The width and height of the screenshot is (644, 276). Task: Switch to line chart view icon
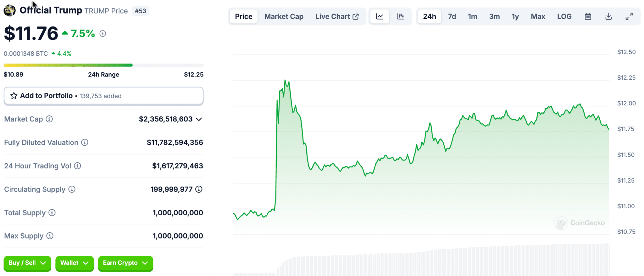(380, 16)
